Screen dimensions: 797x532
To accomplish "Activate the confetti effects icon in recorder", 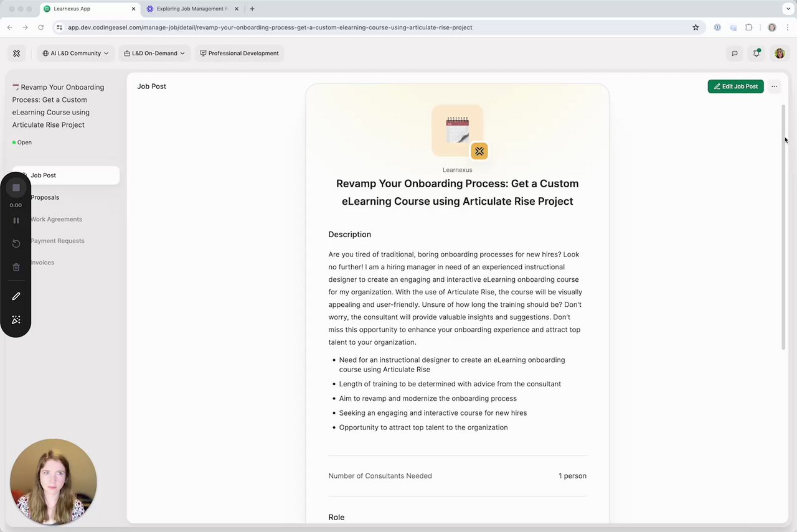I will (16, 320).
